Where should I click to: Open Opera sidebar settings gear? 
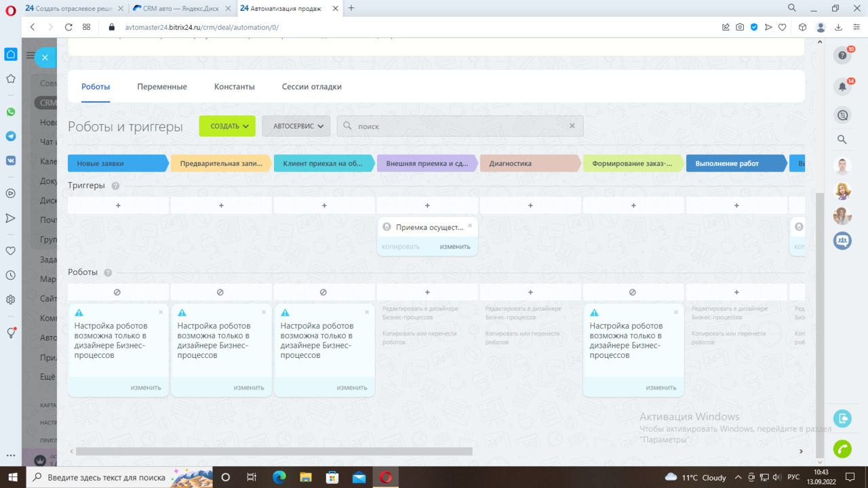click(x=11, y=300)
